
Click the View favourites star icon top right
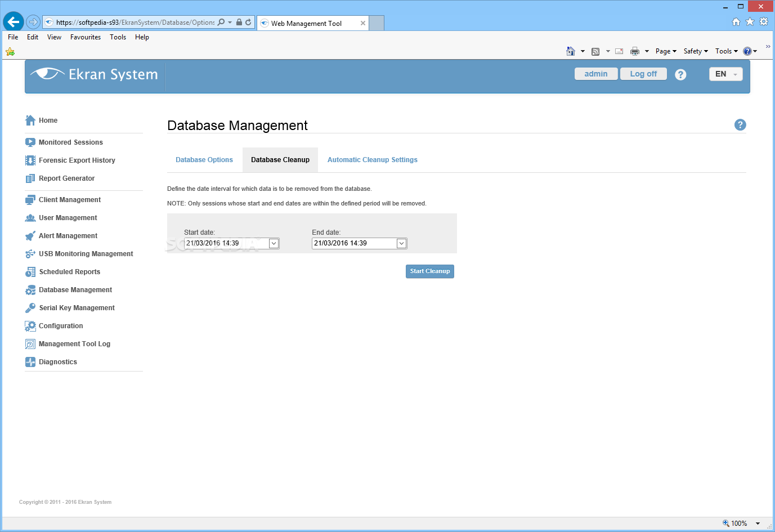click(750, 21)
